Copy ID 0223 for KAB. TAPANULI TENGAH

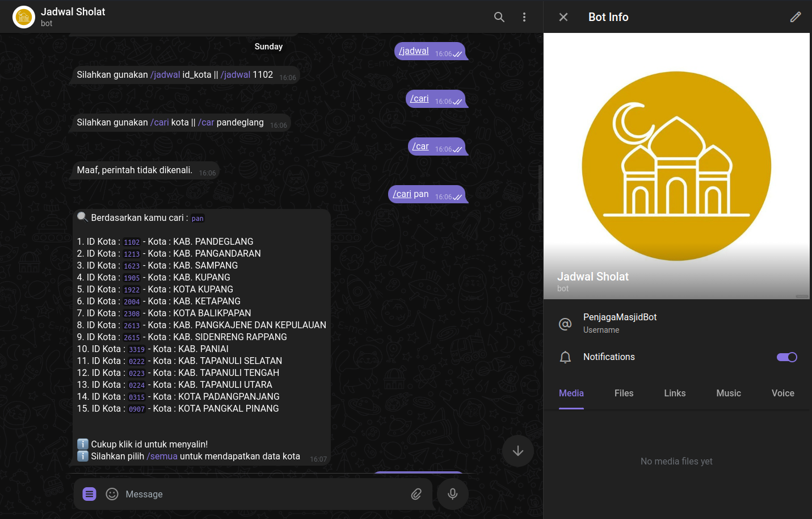137,373
